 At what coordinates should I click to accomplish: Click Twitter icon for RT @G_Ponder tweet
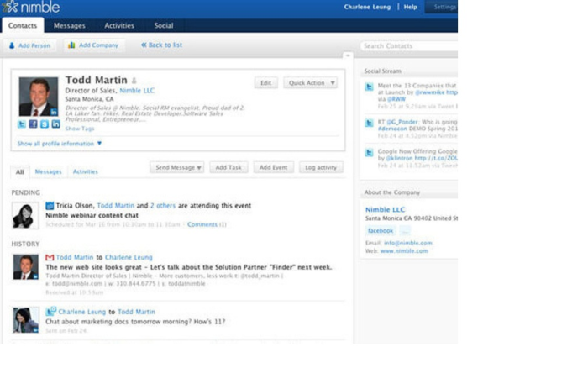pos(369,123)
